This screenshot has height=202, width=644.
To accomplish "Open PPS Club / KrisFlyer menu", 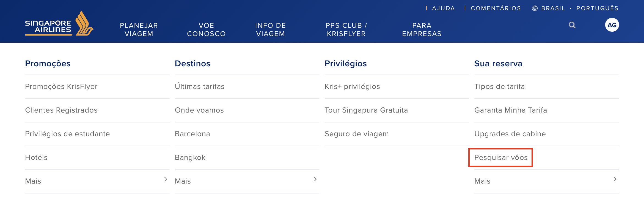I will tap(346, 29).
